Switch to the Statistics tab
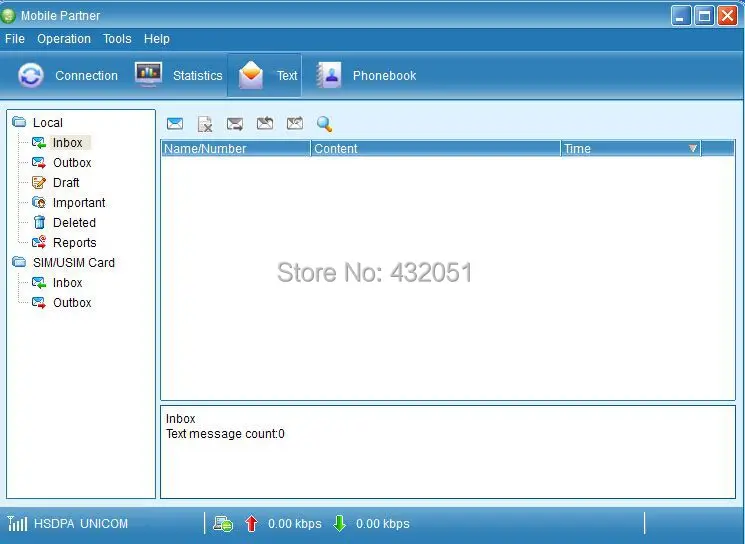 pyautogui.click(x=178, y=75)
